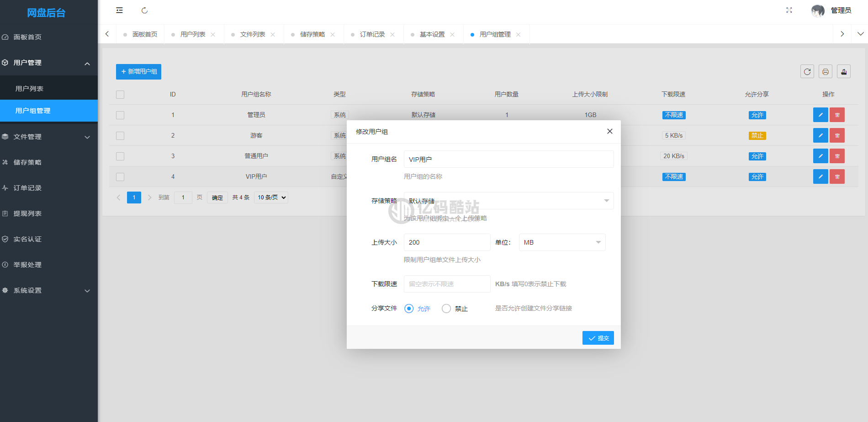Go to previous page in pagination
Viewport: 868px width, 422px height.
coord(118,198)
